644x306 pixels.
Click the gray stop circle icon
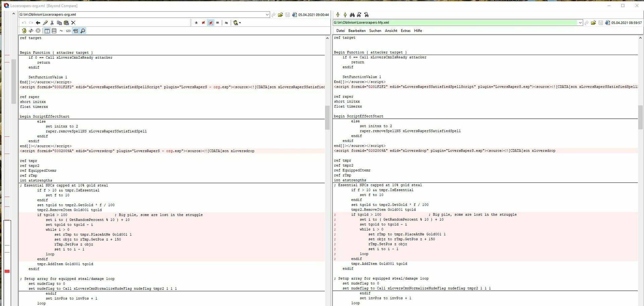point(38,31)
